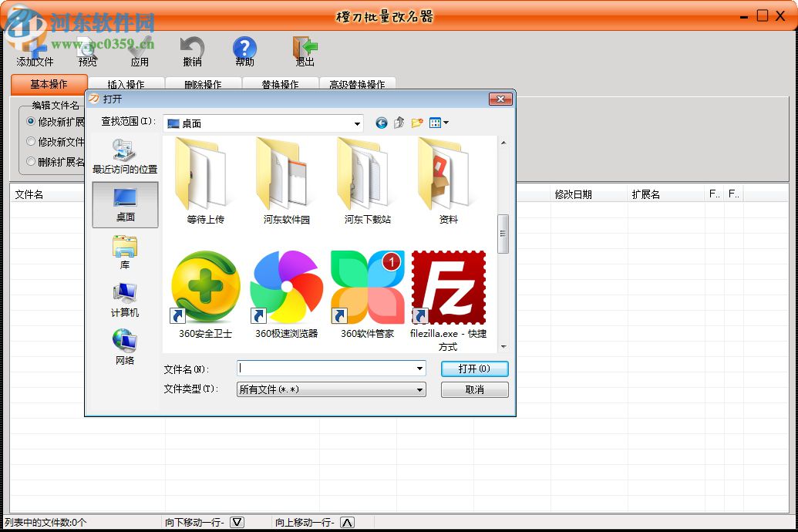Create a new folder using the dialog icon
Viewport: 798px width, 532px height.
pyautogui.click(x=416, y=122)
